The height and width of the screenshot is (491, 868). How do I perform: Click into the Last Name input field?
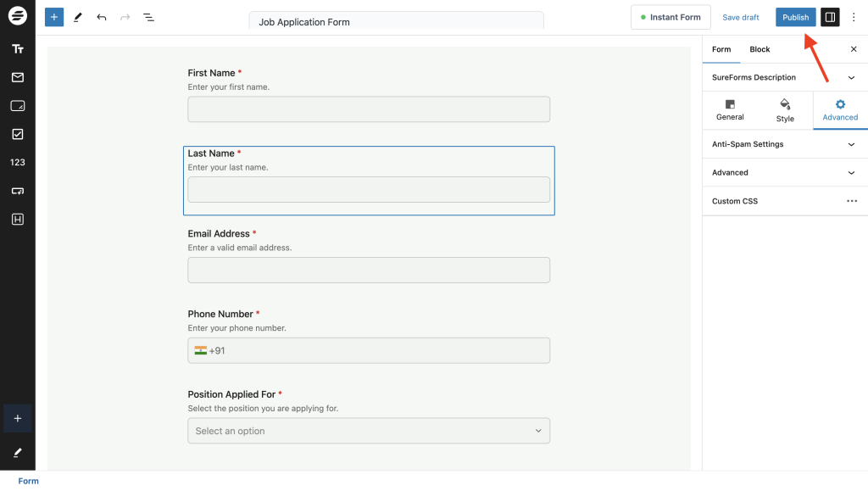[368, 189]
